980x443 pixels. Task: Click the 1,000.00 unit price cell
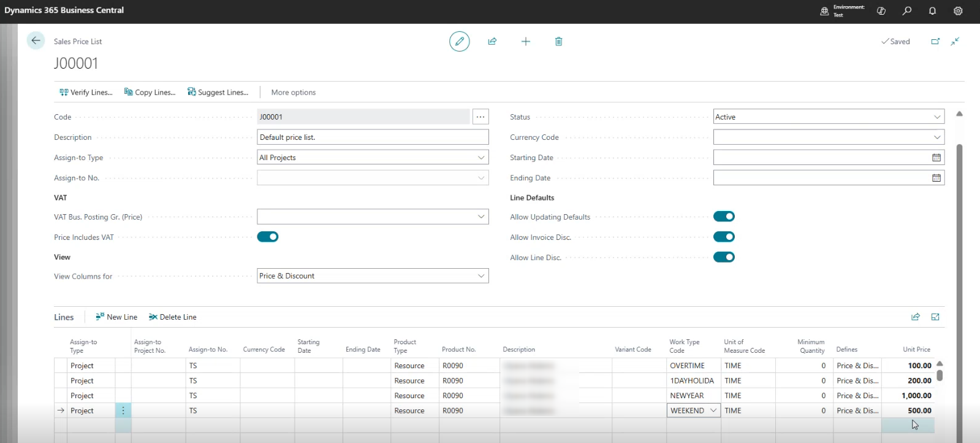click(908, 396)
